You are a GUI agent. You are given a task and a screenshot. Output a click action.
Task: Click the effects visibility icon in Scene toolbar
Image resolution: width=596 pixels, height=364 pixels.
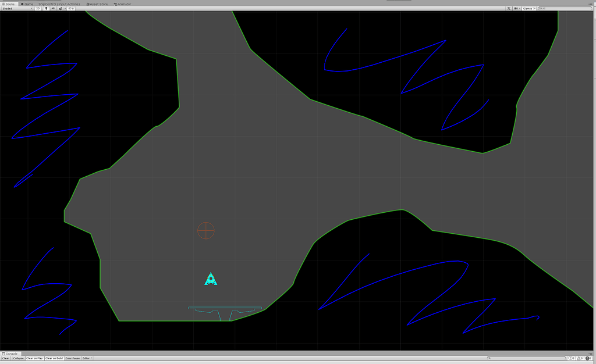61,8
